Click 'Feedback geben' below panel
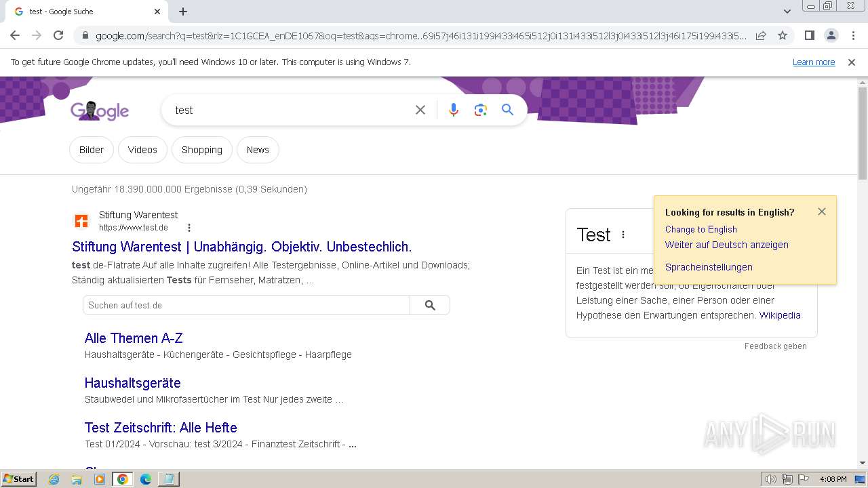Screen dimensions: 868x488 pyautogui.click(x=776, y=346)
